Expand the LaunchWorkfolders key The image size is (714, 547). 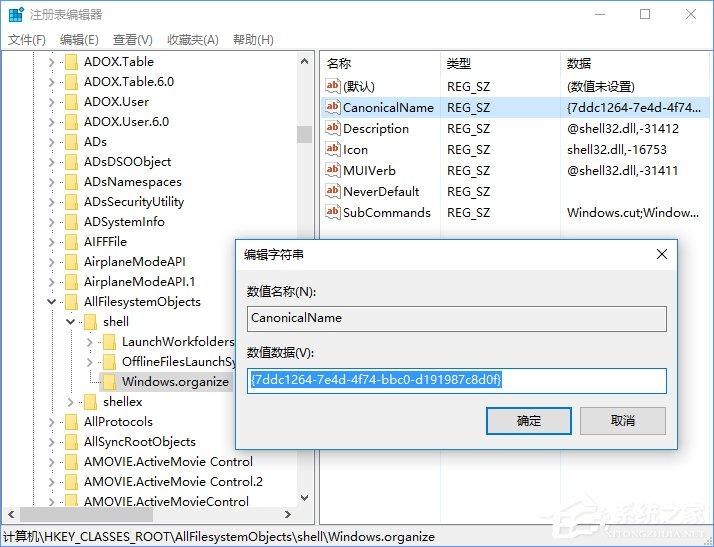89,341
